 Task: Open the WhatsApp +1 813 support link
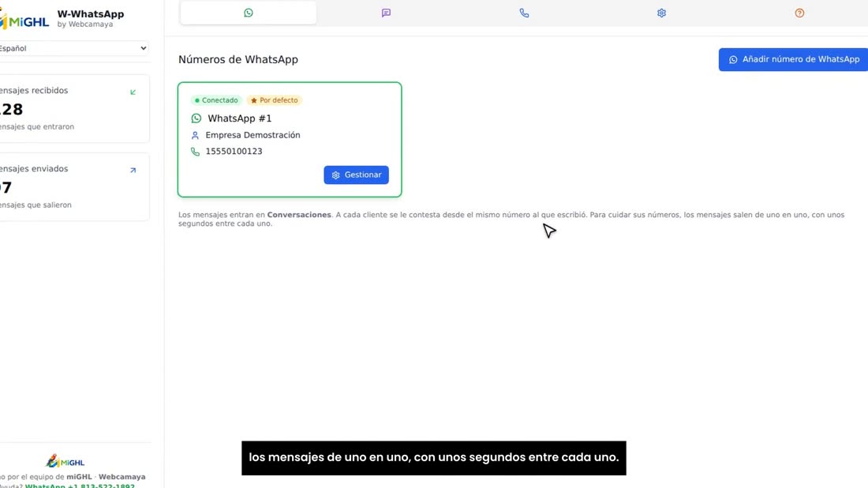coord(80,486)
